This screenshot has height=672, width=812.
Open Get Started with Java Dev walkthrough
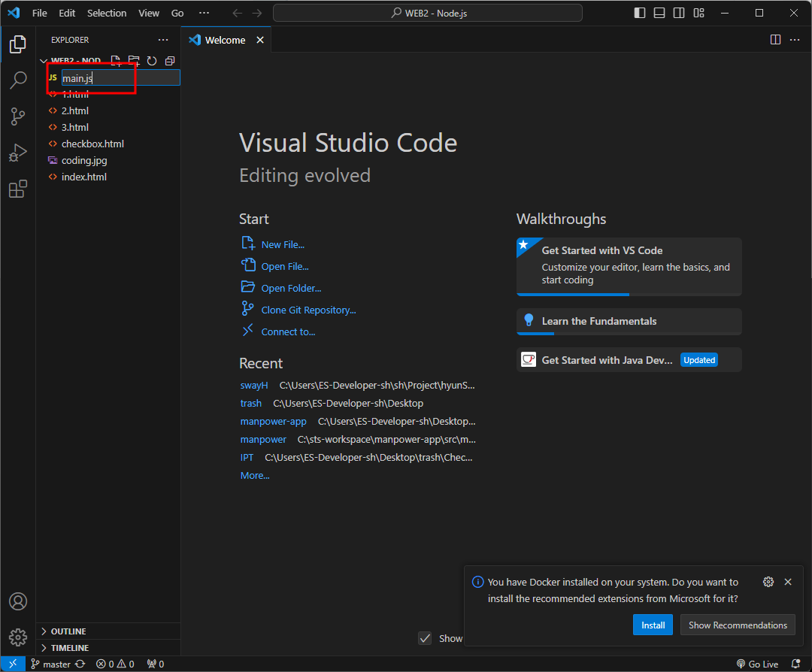pyautogui.click(x=629, y=360)
